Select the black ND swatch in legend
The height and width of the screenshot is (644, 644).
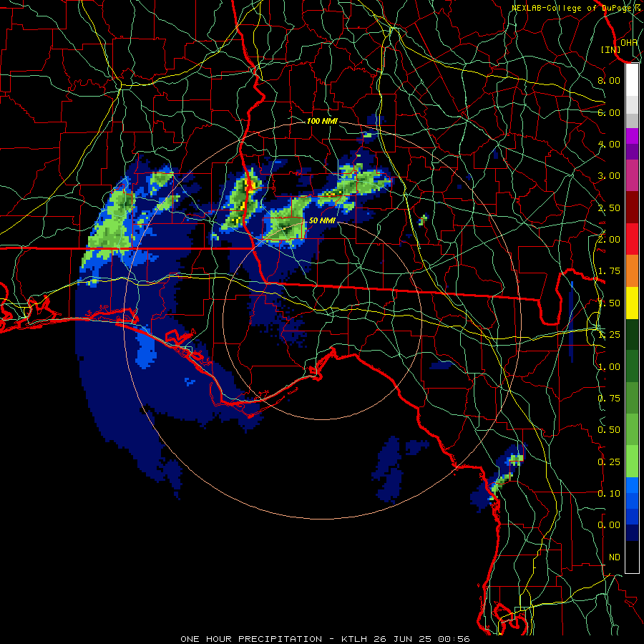point(632,557)
